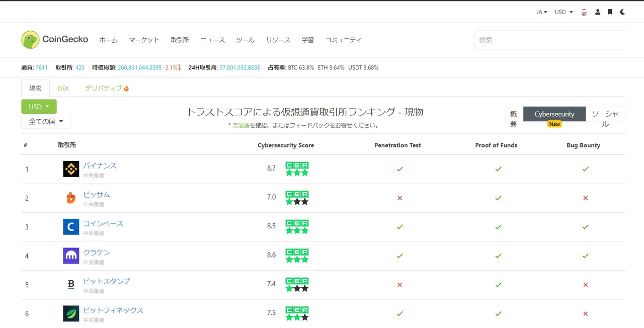Click the CER star badge for ビットフィネックス

click(297, 313)
